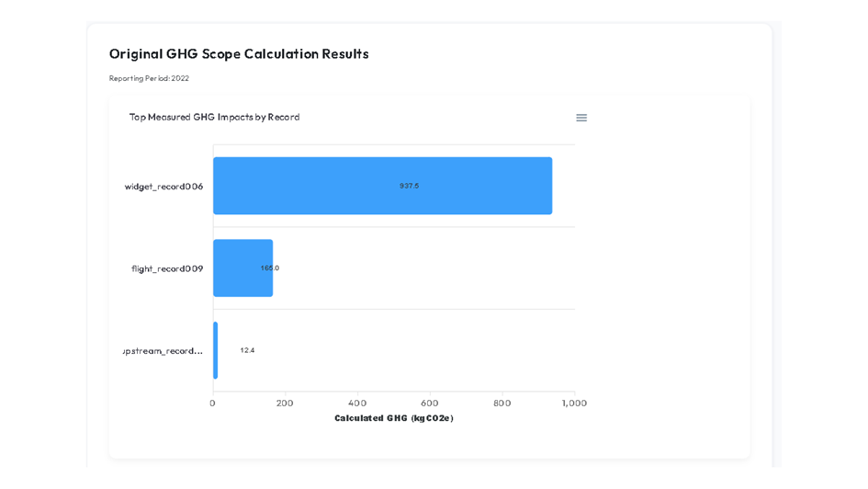This screenshot has width=868, height=489.
Task: Click the 600 x-axis tick label
Action: tap(430, 403)
